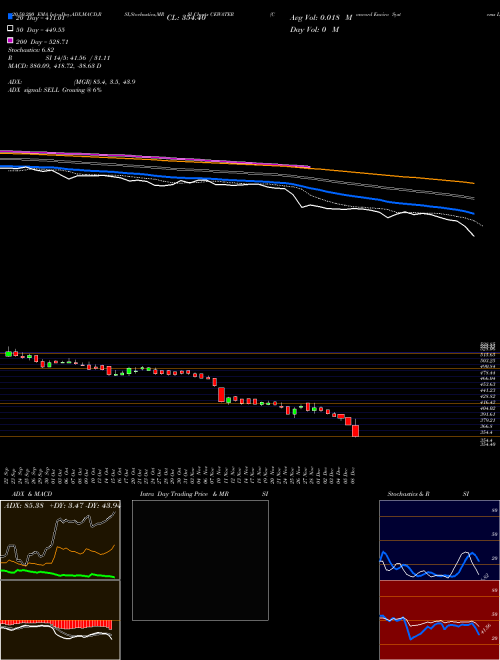Viewport: 500px width, 660px height.
Task: Select the ADX (MGR) 85.4 values line
Action: pyautogui.click(x=72, y=82)
